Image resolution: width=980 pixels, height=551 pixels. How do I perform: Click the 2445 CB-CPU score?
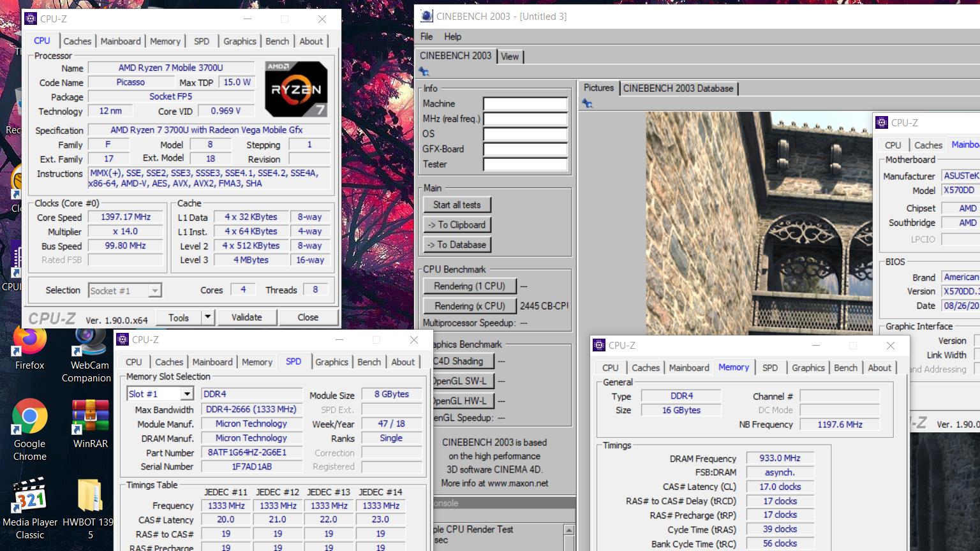(x=544, y=305)
